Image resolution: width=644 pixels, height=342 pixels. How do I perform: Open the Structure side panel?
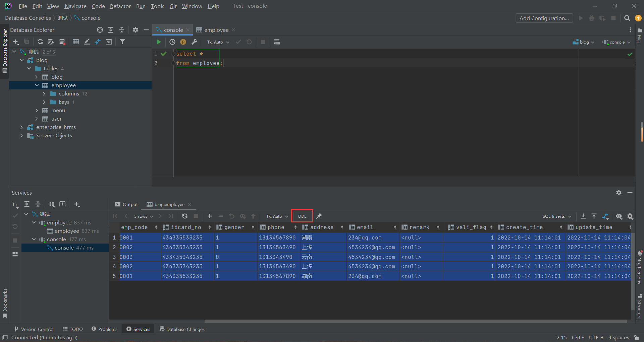[639, 306]
